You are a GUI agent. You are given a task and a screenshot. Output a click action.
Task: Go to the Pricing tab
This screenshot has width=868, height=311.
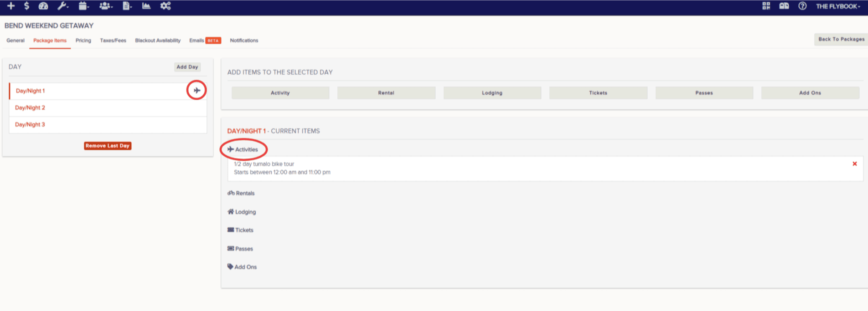pyautogui.click(x=83, y=41)
